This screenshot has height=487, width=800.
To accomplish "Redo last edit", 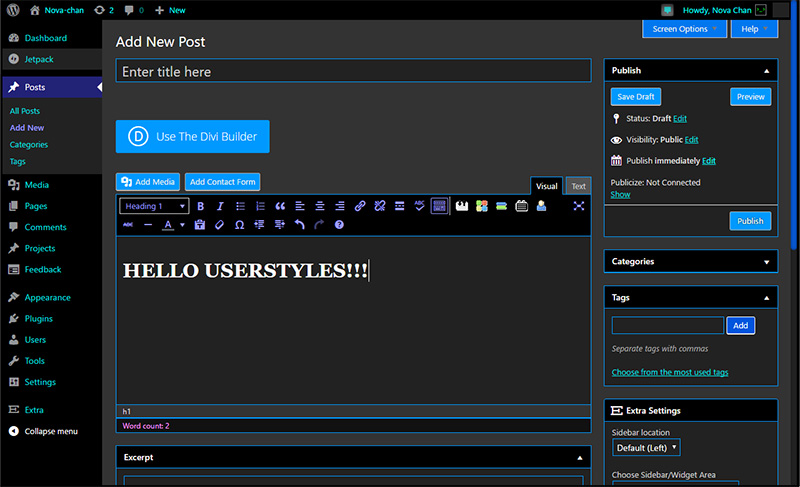I will 319,225.
